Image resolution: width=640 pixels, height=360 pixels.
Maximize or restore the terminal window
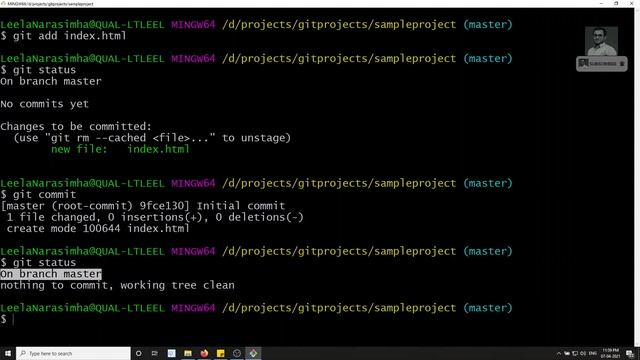pos(616,4)
